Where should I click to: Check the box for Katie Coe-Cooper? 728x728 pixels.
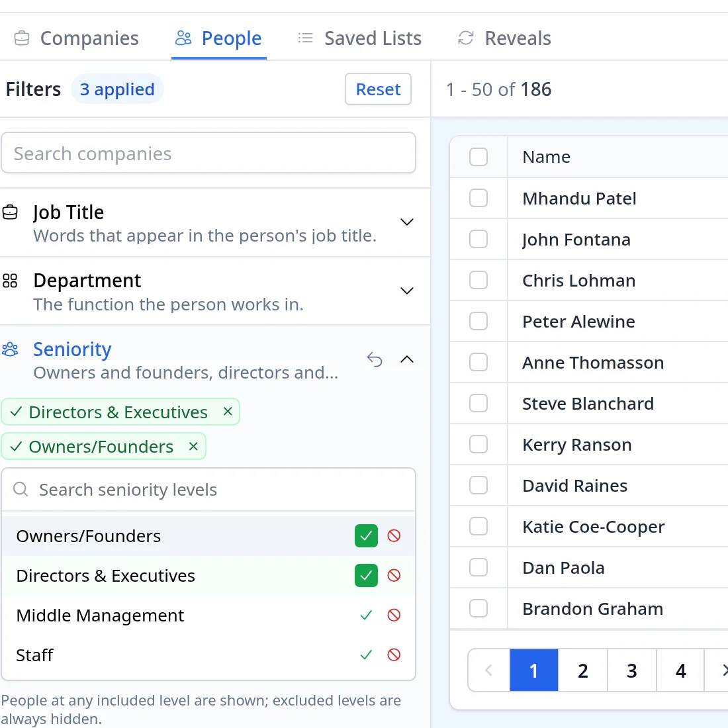tap(478, 527)
